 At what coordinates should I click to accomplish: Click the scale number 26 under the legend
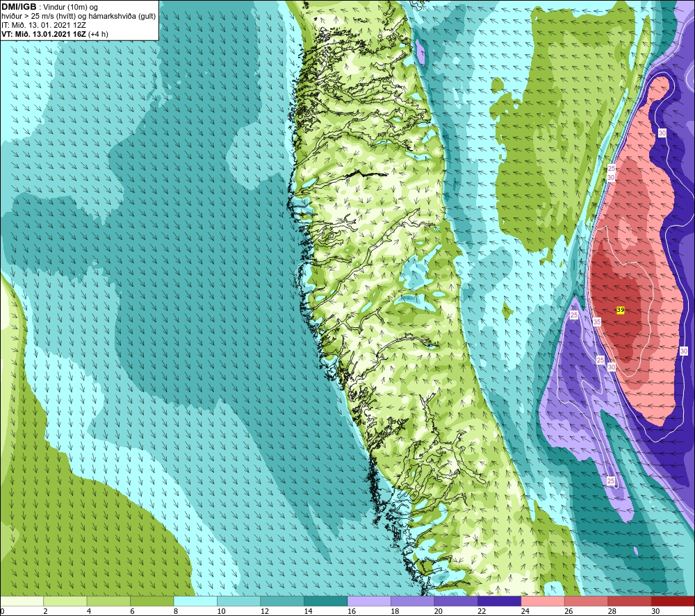tap(569, 611)
